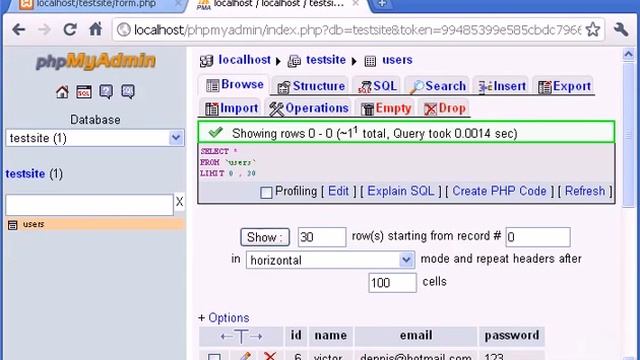The image size is (640, 360).
Task: Click the Refresh query link
Action: click(x=584, y=191)
